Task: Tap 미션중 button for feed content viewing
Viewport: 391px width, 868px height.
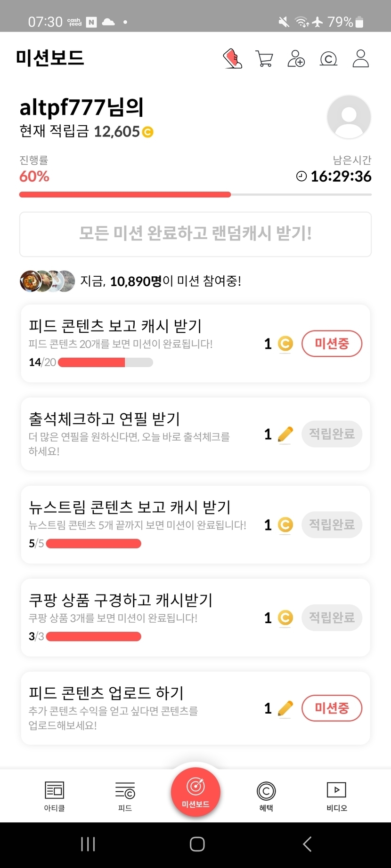Action: click(x=332, y=344)
